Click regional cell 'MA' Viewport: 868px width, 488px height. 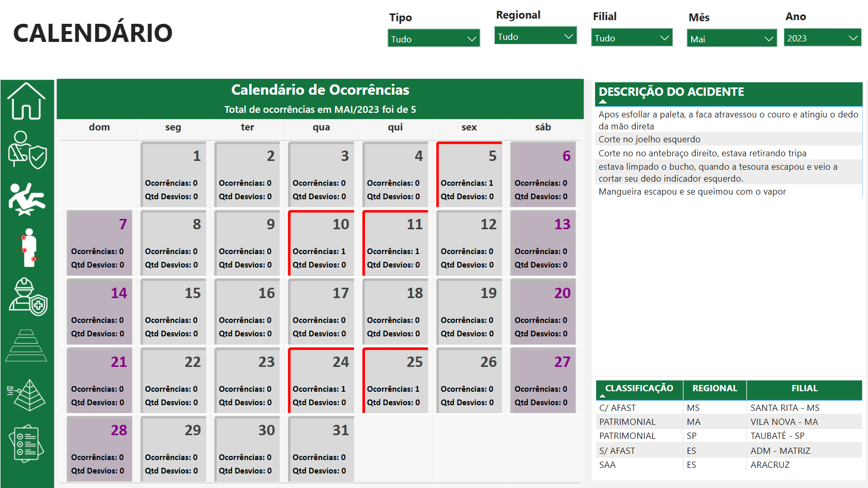(x=694, y=422)
